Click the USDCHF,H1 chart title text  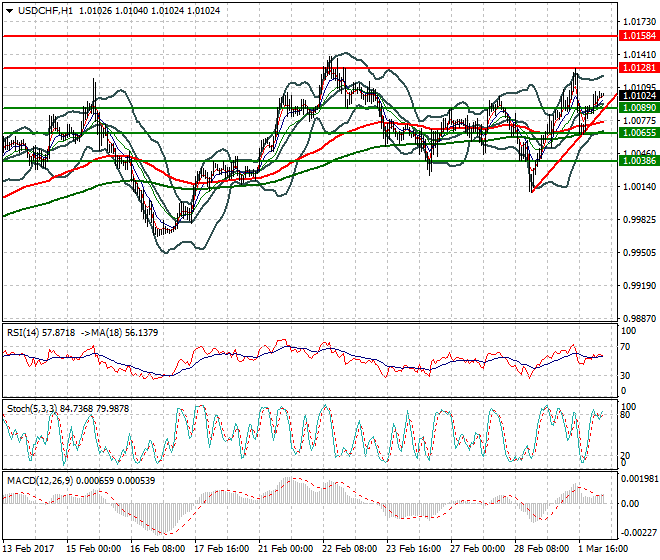pos(45,11)
